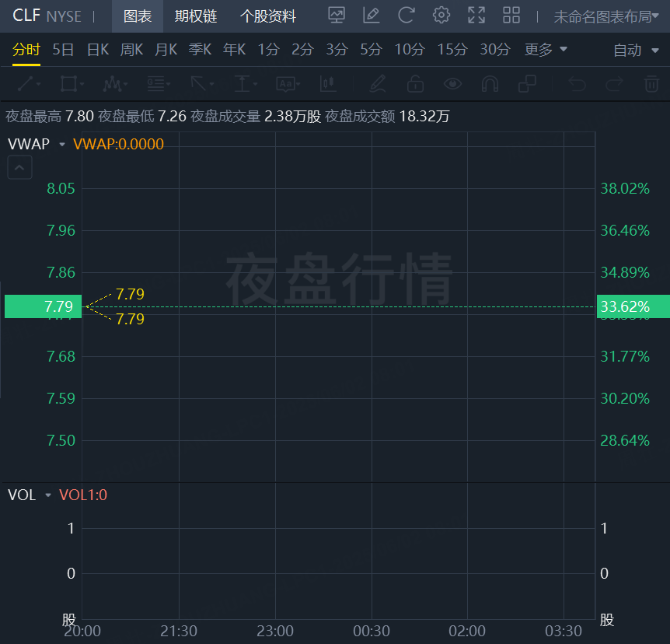Click the 38.02% axis label
Viewport: 670px width, 644px height.
click(x=625, y=188)
